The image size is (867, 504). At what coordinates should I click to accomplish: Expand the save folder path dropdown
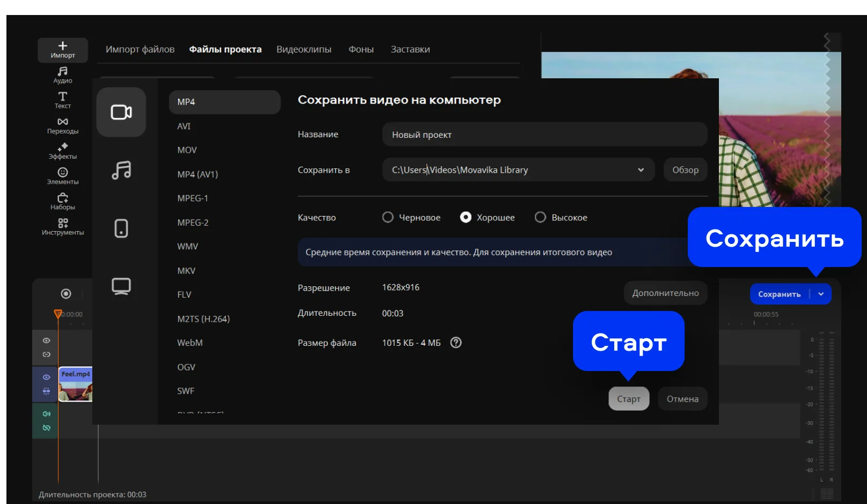click(641, 170)
